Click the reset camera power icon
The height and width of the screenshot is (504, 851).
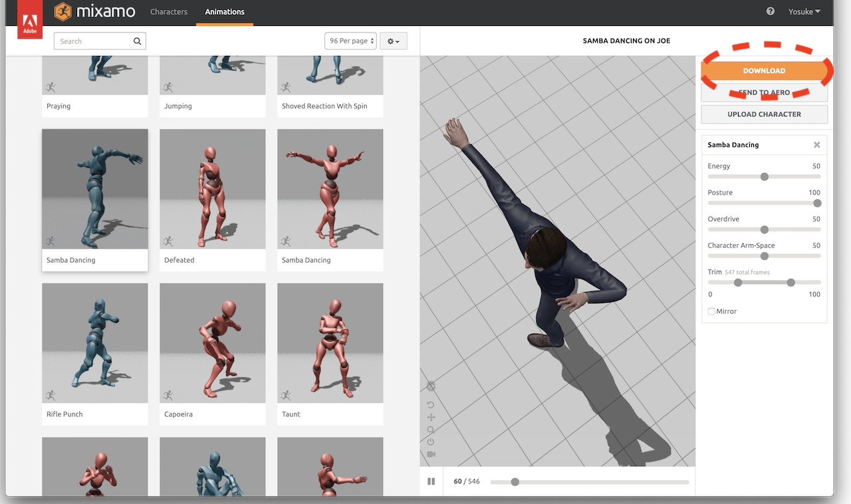tap(431, 442)
